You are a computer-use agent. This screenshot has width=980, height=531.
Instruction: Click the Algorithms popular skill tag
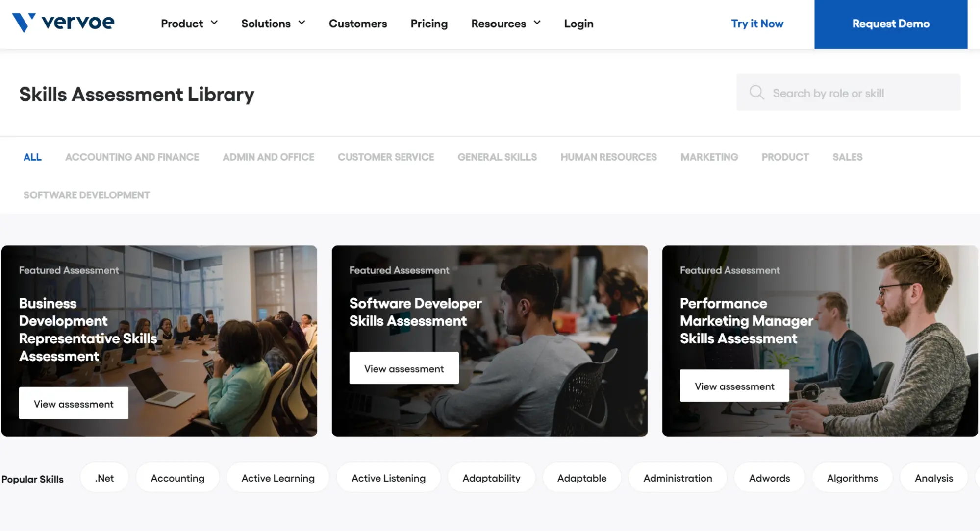point(851,478)
